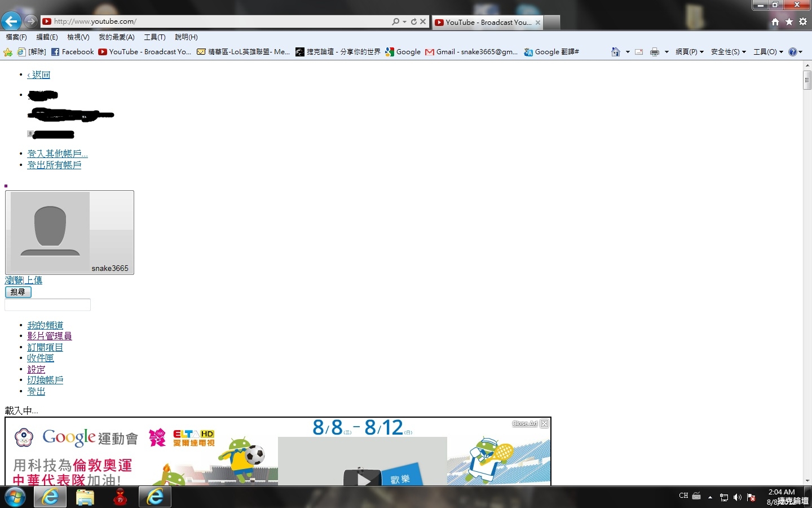Click the browser back arrow button
The height and width of the screenshot is (508, 812).
tap(11, 21)
